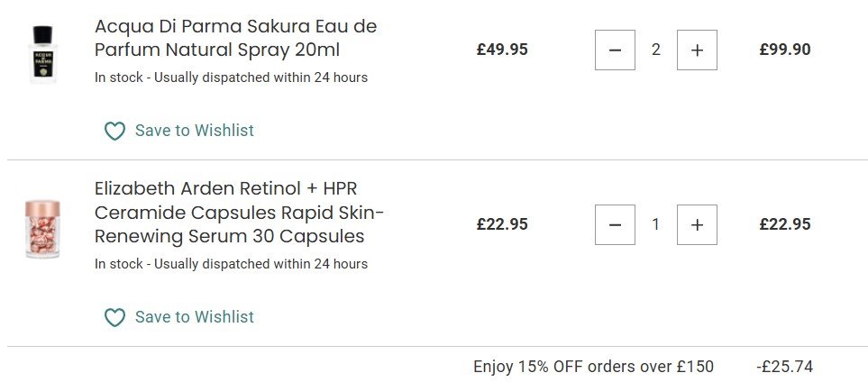
Task: Open Elizabeth Arden Retinol Ceramide Capsules title
Action: pos(239,213)
